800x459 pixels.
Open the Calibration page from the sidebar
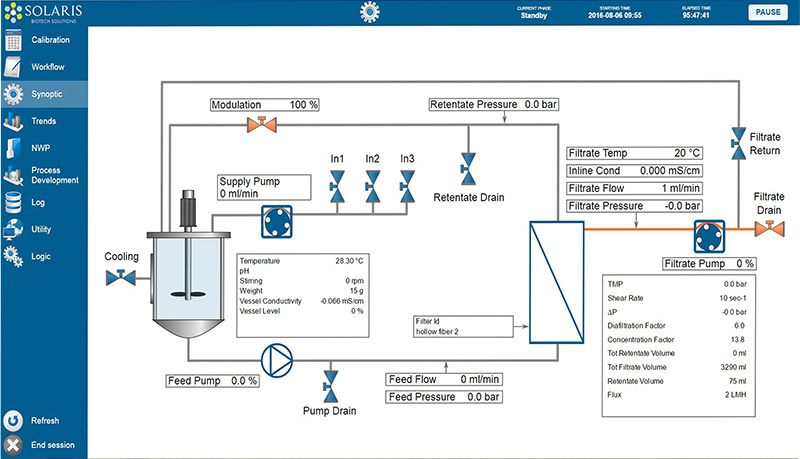click(x=44, y=40)
